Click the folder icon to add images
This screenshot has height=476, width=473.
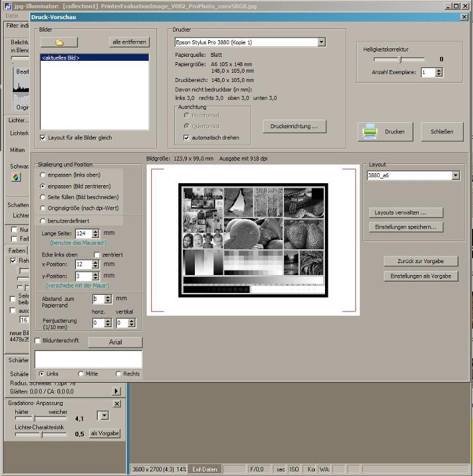coord(59,42)
